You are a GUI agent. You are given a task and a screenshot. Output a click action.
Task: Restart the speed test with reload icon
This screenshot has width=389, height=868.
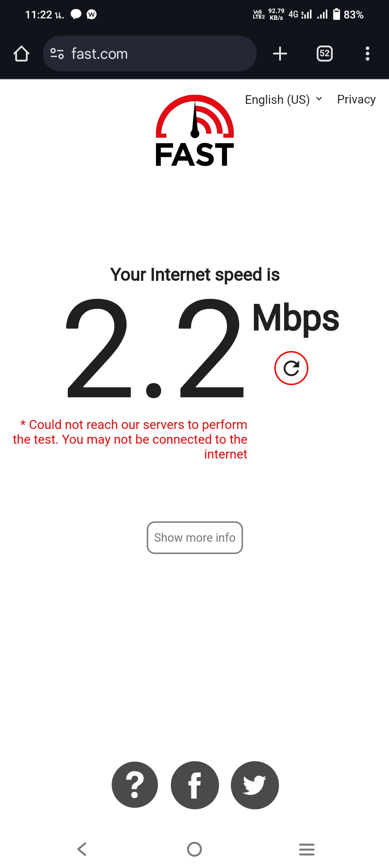coord(291,368)
